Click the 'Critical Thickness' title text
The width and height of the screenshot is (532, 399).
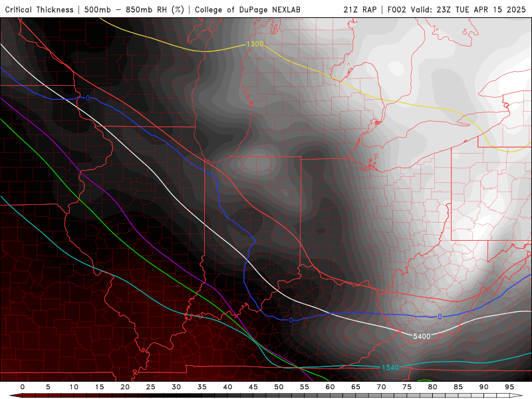[x=39, y=10]
